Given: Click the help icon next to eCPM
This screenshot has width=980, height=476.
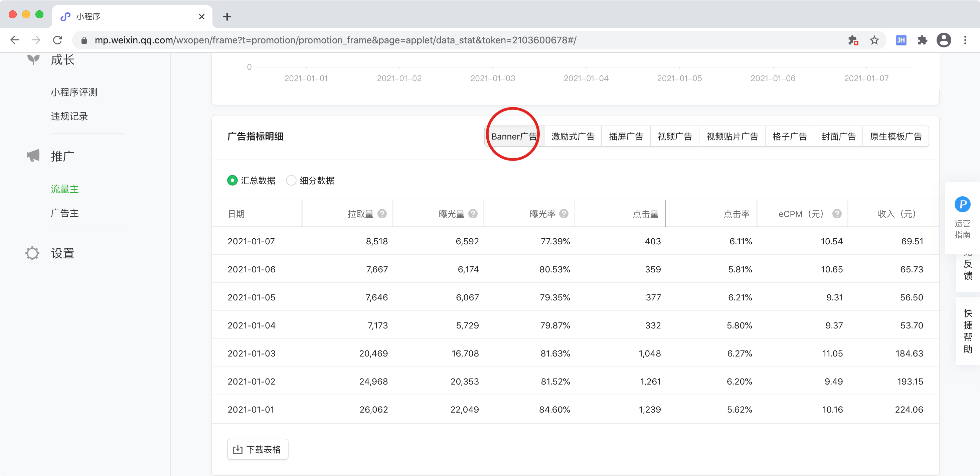Looking at the screenshot, I should pos(837,214).
